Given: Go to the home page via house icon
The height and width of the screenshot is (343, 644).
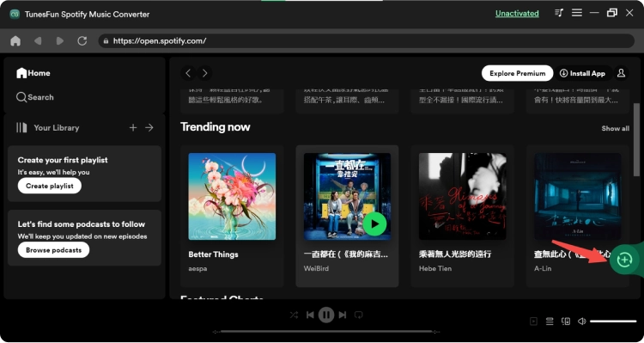Looking at the screenshot, I should pos(15,40).
